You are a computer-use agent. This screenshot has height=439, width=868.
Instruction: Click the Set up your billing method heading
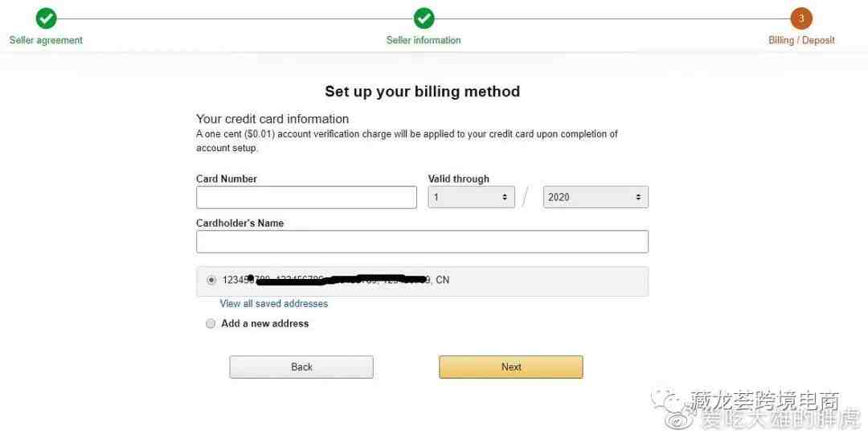pos(423,92)
